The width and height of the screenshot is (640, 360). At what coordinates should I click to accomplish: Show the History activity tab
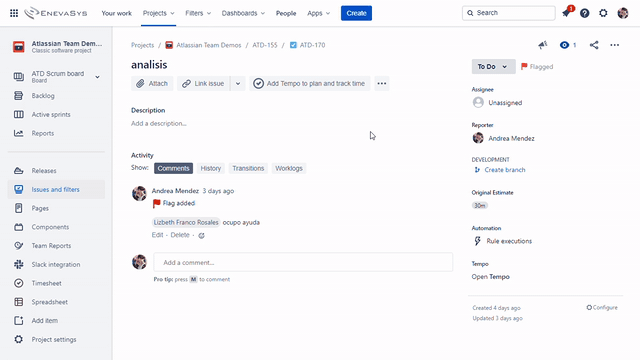click(x=211, y=168)
